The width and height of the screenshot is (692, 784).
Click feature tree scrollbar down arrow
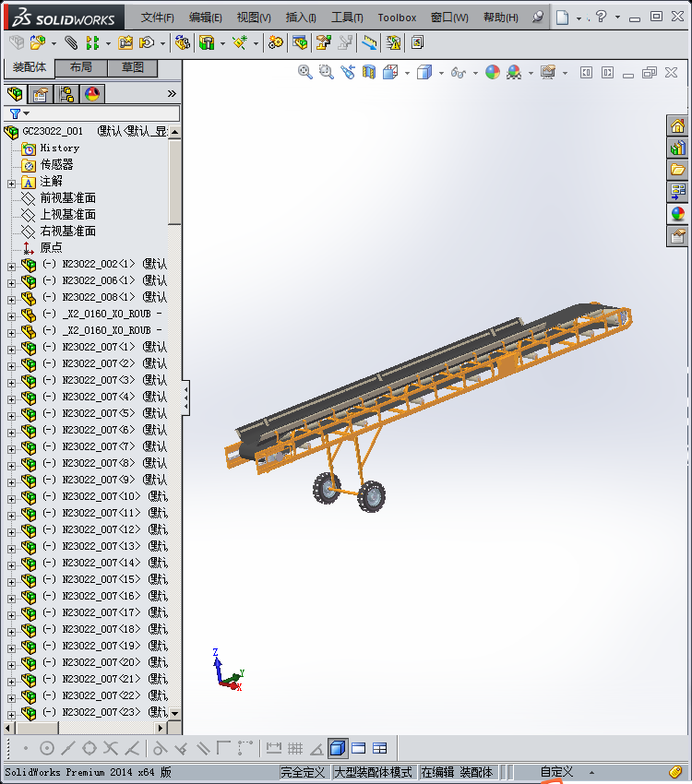(x=174, y=714)
